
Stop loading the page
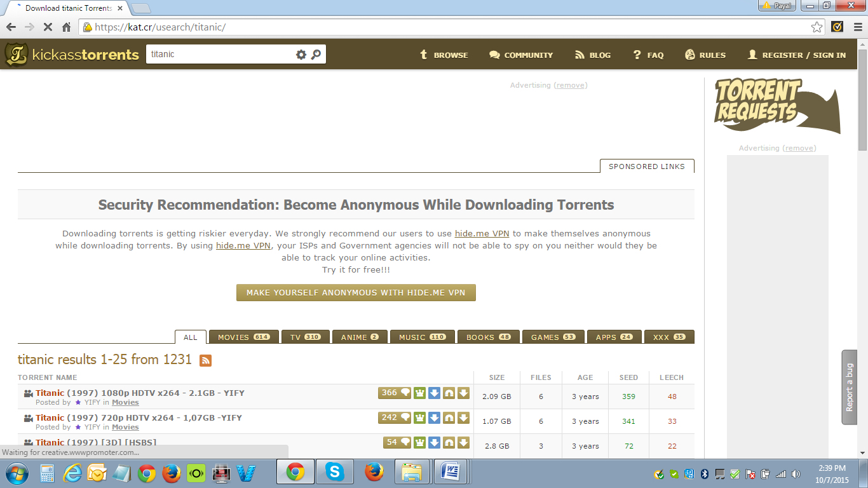(x=48, y=27)
